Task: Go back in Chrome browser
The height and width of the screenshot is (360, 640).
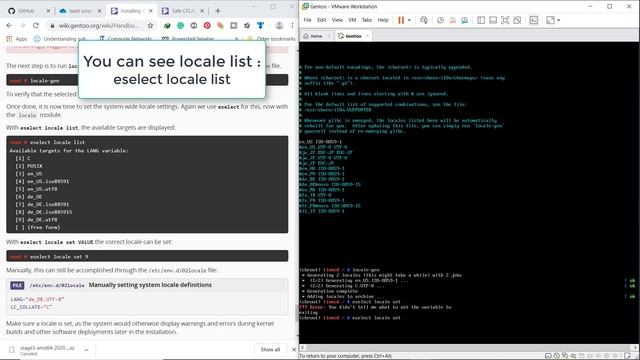Action: 9,25
